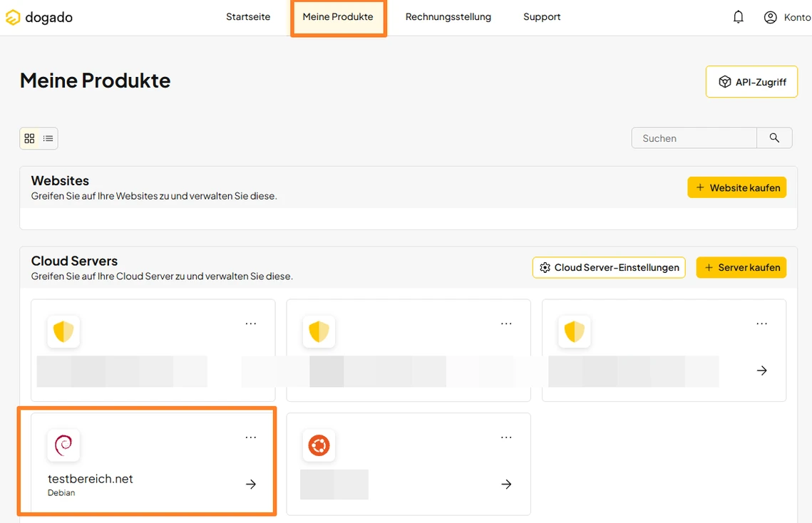Switch to Meine Produkte tab

pos(338,16)
